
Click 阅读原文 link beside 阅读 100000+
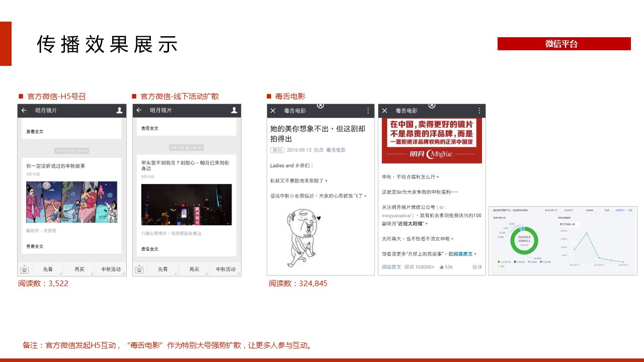[x=391, y=267]
